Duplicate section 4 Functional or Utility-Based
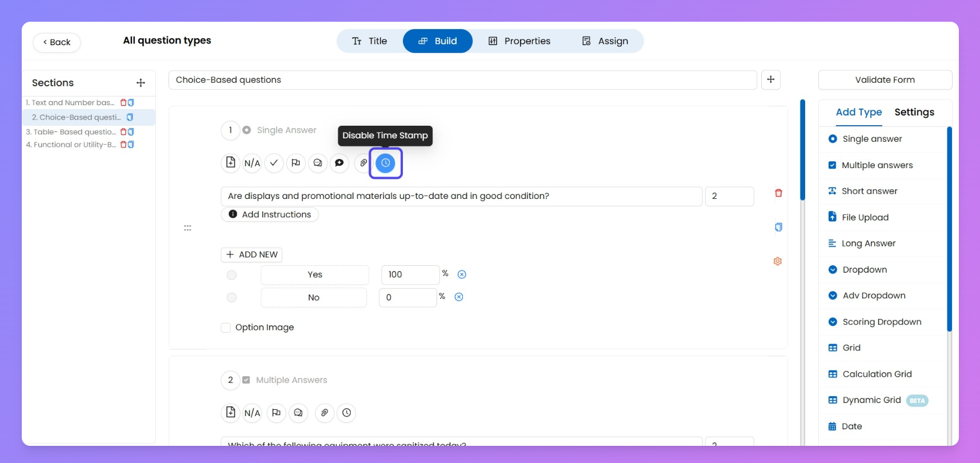This screenshot has width=980, height=463. pos(131,145)
